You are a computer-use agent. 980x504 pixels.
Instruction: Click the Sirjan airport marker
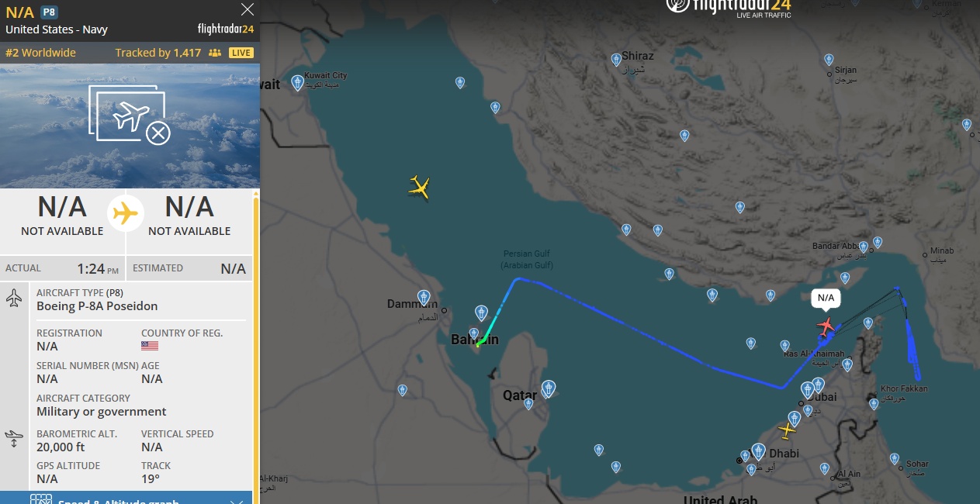[829, 59]
